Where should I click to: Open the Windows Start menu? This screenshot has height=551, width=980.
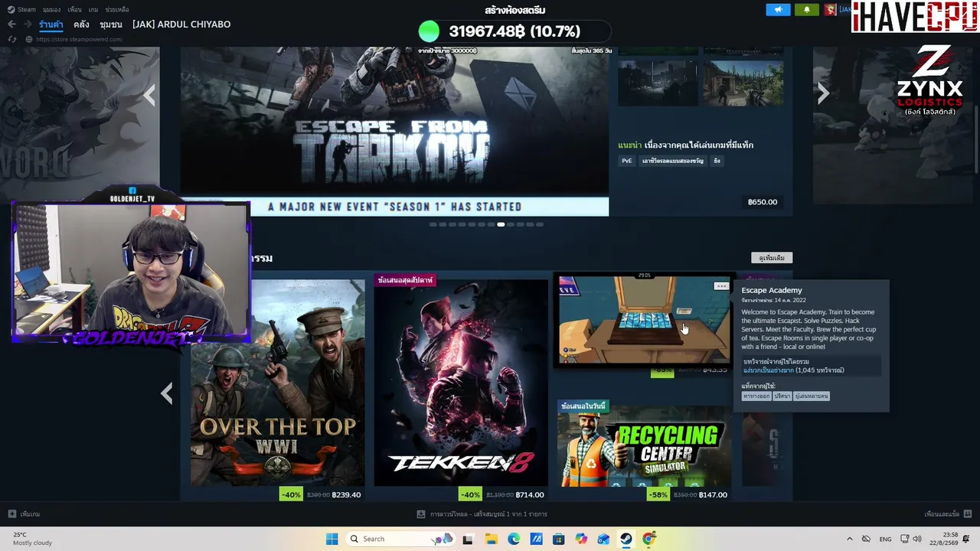pyautogui.click(x=332, y=539)
